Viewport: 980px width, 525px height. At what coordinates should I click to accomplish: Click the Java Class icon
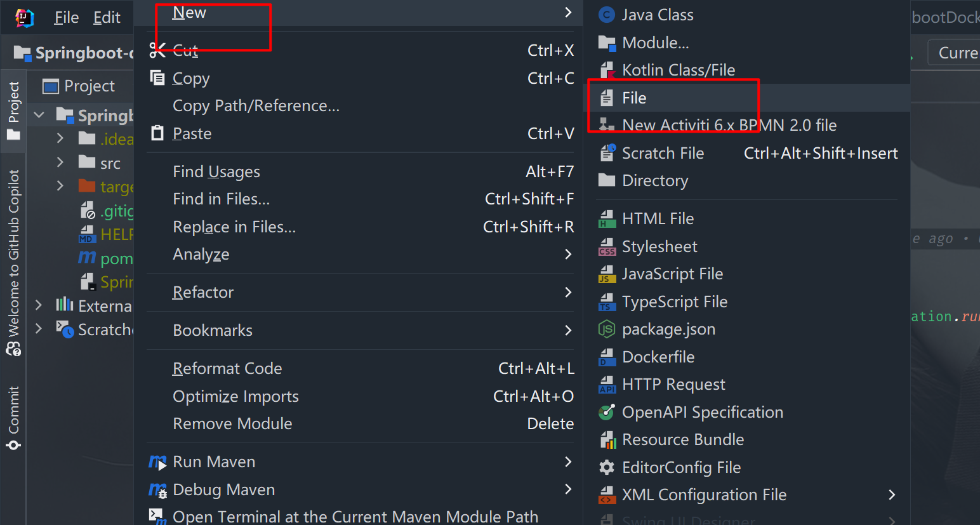[x=607, y=15]
